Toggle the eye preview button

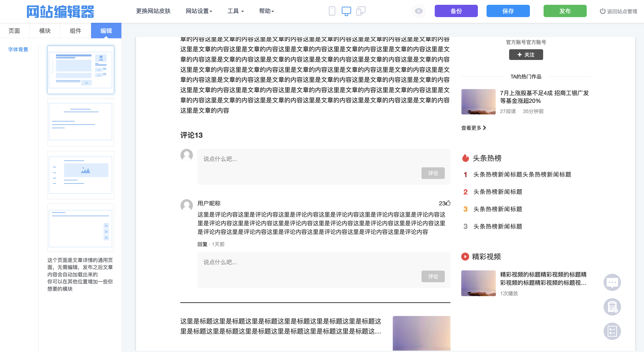419,11
